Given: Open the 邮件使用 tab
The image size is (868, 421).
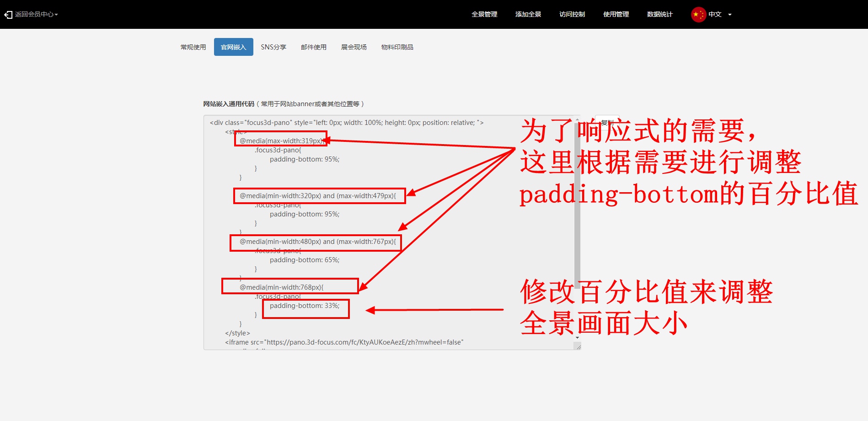Looking at the screenshot, I should (x=314, y=47).
